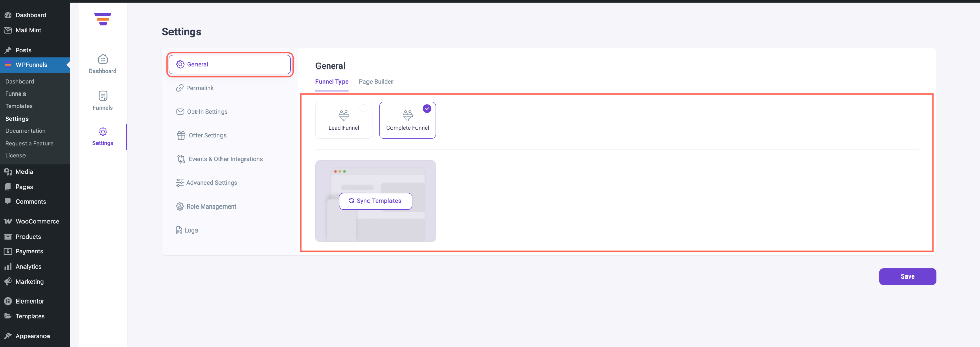980x347 pixels.
Task: Click the Posts pin icon
Action: click(x=8, y=50)
